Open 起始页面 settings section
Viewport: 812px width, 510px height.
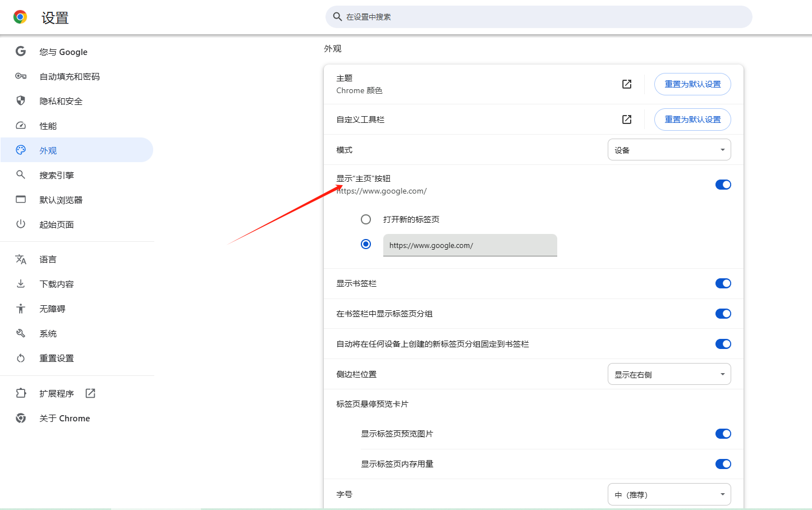click(76, 224)
